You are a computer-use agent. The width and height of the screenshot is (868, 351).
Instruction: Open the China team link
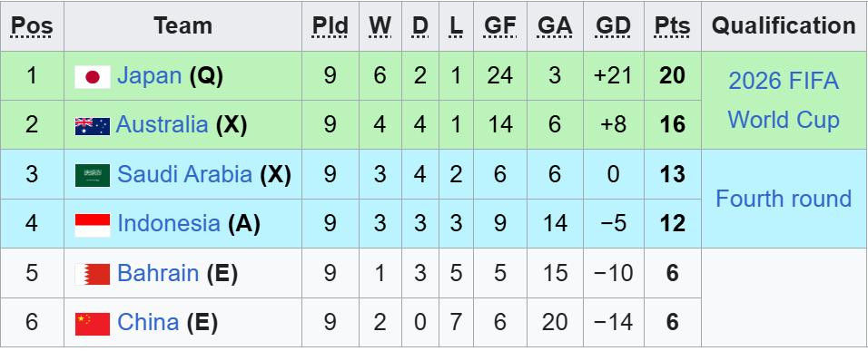[148, 322]
